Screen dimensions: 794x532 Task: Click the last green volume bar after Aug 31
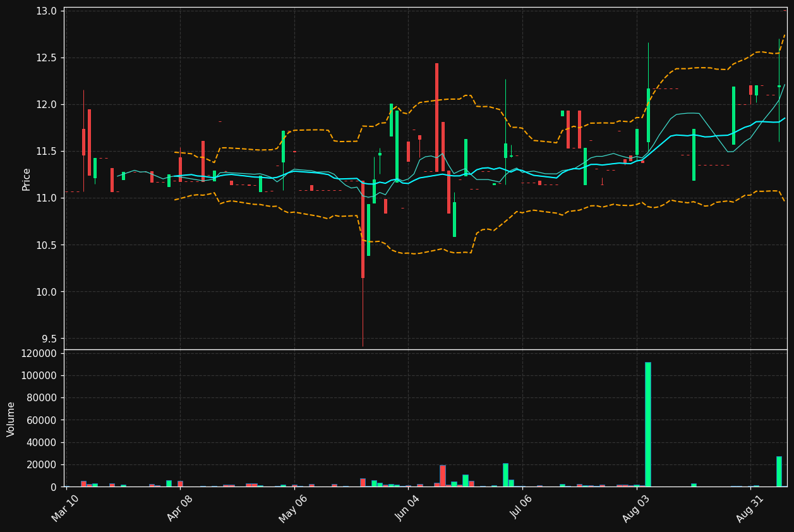tap(779, 471)
